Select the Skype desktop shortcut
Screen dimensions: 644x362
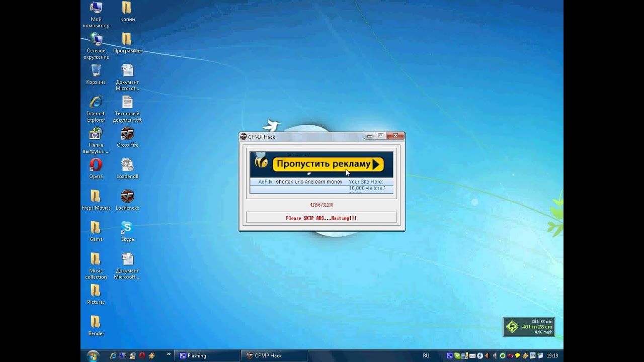pyautogui.click(x=127, y=232)
